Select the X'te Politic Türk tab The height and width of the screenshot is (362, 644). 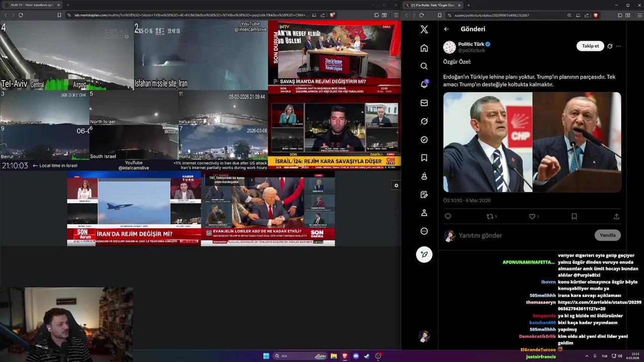pyautogui.click(x=433, y=5)
